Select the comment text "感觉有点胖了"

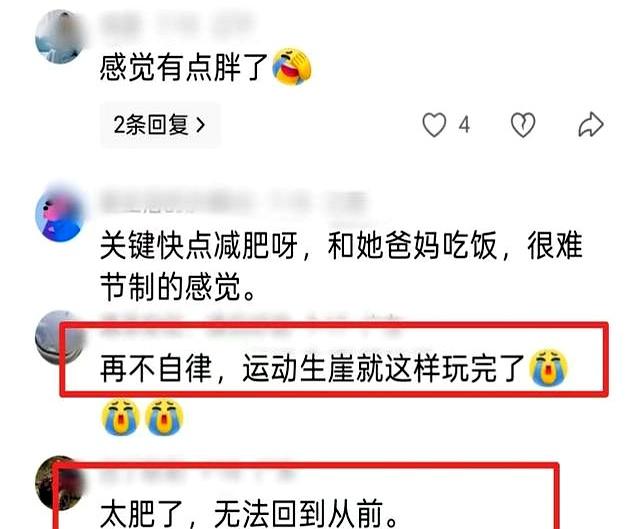tap(184, 67)
